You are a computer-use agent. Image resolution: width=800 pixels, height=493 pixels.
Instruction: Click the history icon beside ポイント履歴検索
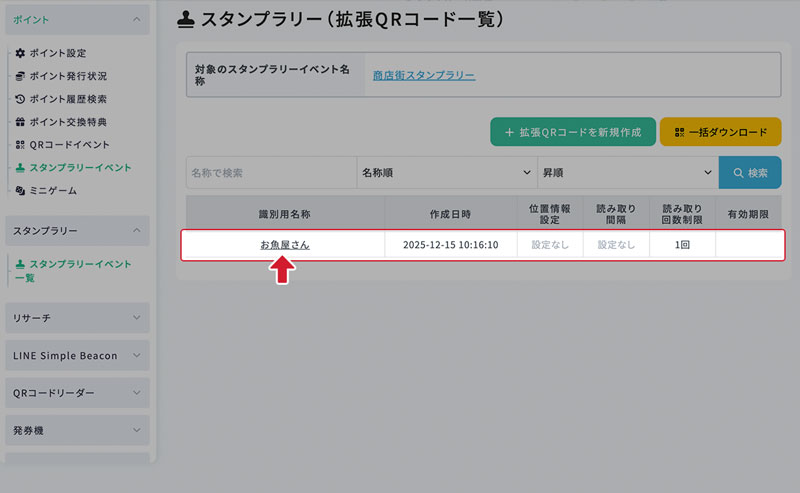click(x=20, y=99)
